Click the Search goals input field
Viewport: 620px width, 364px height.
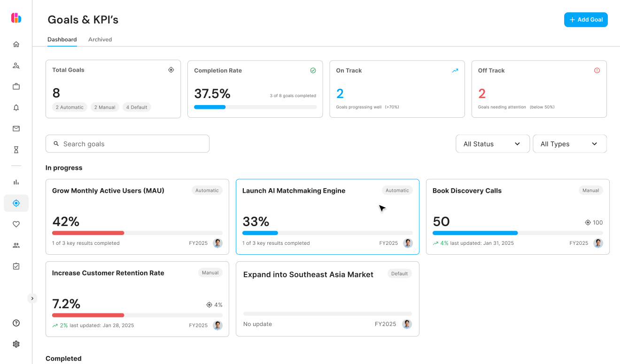[x=127, y=144]
